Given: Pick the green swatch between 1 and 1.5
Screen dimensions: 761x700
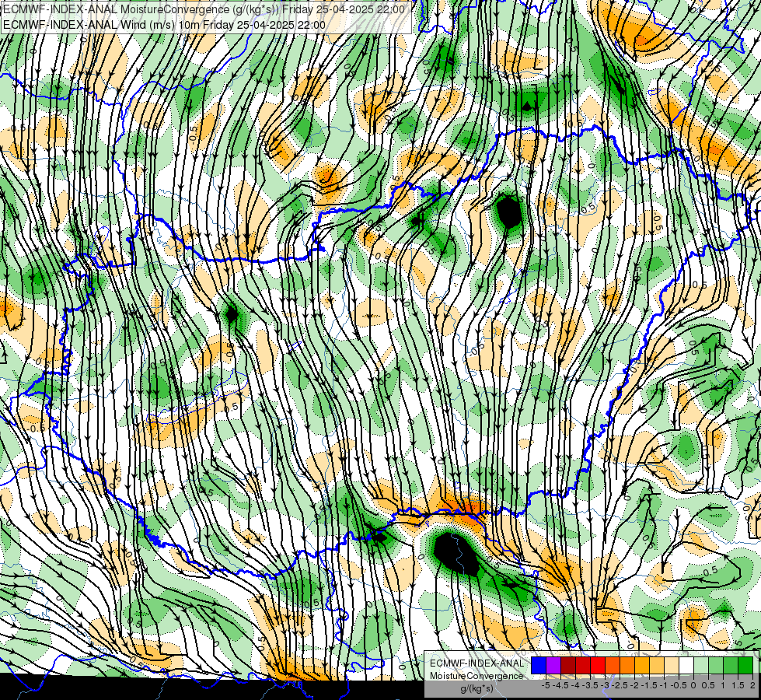Looking at the screenshot, I should coord(731,666).
